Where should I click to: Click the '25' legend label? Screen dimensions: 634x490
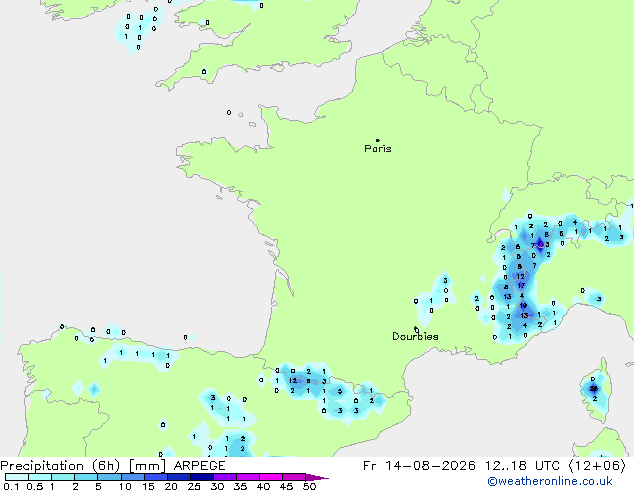pos(194,486)
